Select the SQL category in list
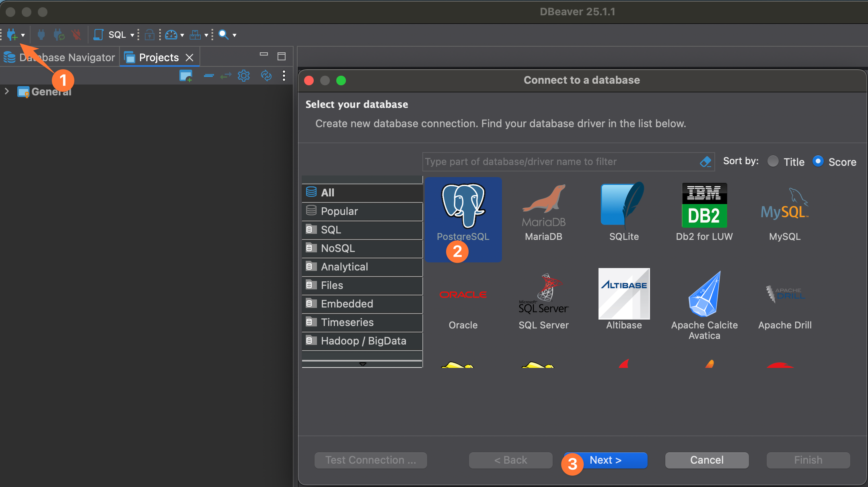Screen dimensions: 868x487 tap(362, 230)
